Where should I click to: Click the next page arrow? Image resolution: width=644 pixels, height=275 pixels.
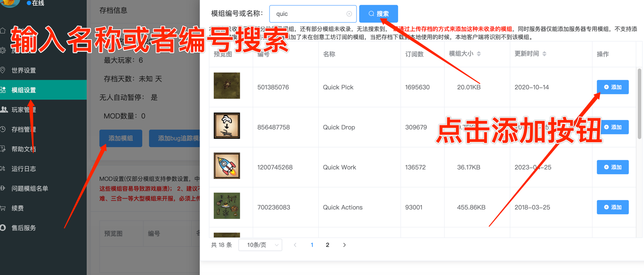point(344,245)
